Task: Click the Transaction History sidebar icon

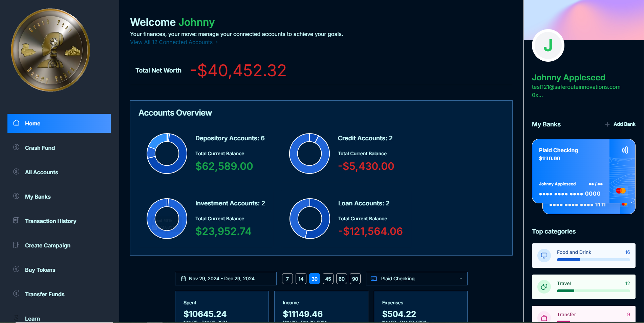Action: coord(16,221)
